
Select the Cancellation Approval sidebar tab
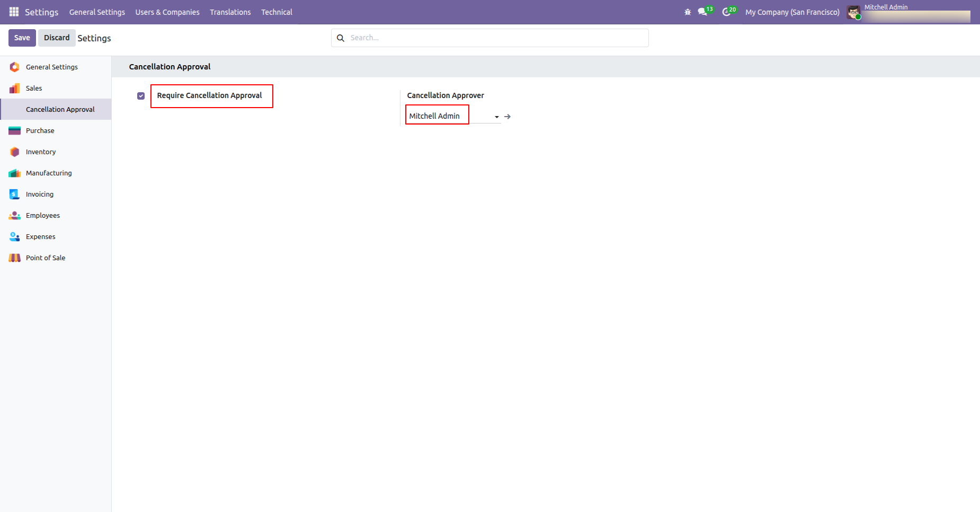56,109
